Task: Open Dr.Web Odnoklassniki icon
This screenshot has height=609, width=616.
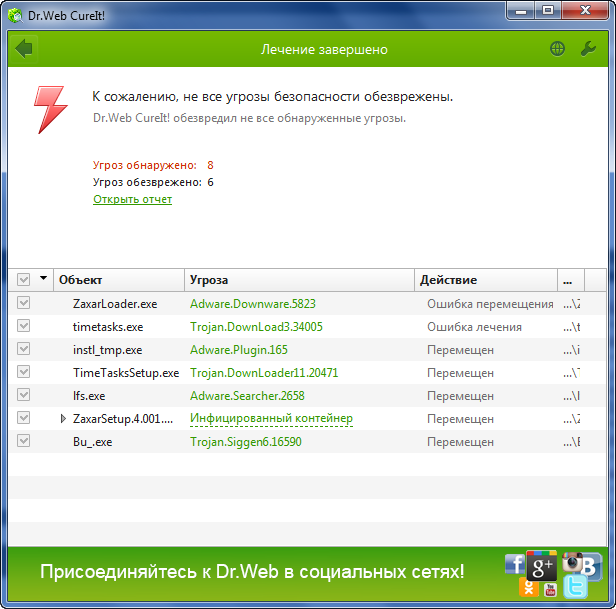Action: point(529,587)
